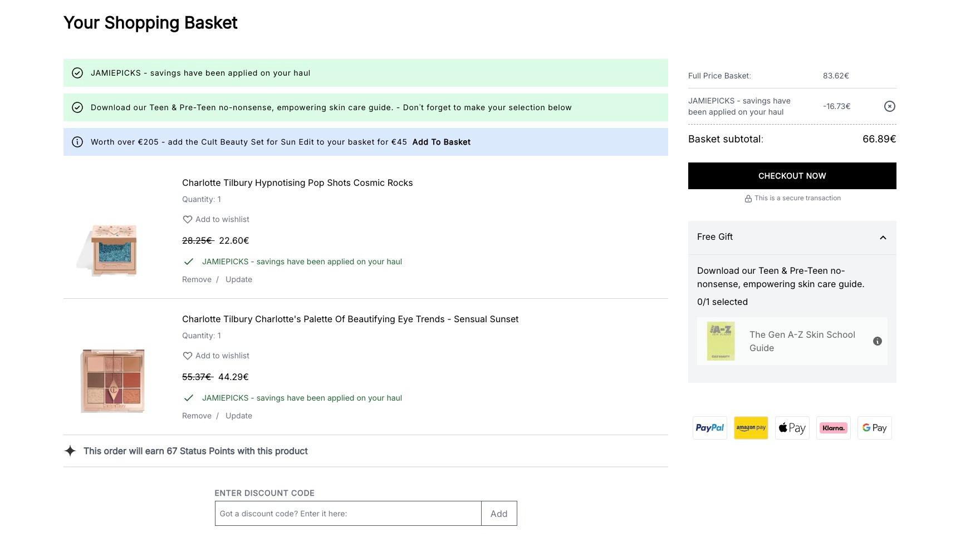Click Add to wishlist text for Sensual Sunset
Viewport: 980px width, 552px height.
222,356
